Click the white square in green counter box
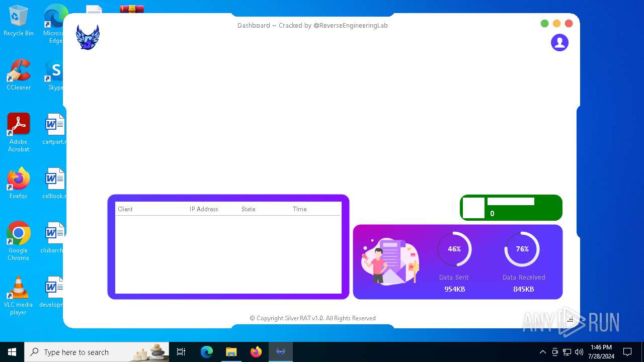This screenshot has height=362, width=644. click(473, 208)
